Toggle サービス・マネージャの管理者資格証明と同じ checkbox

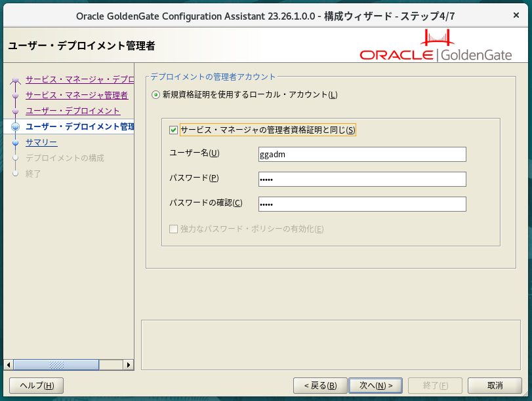[173, 130]
